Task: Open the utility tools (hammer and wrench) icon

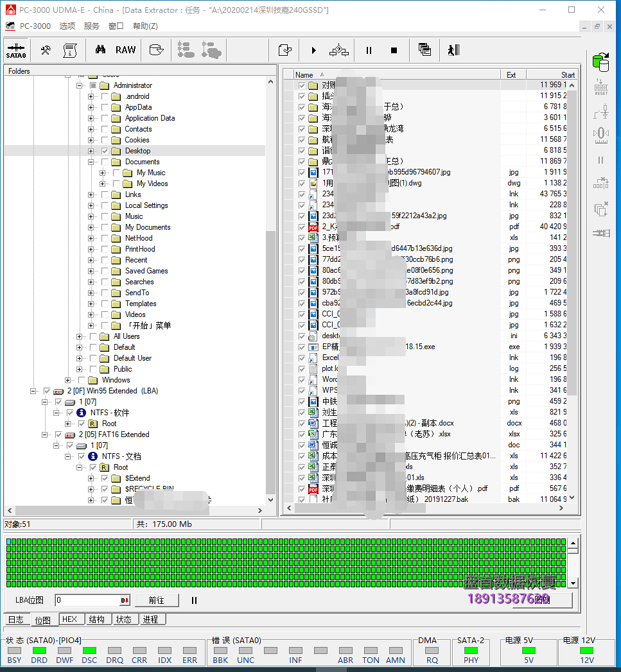Action: 46,51
